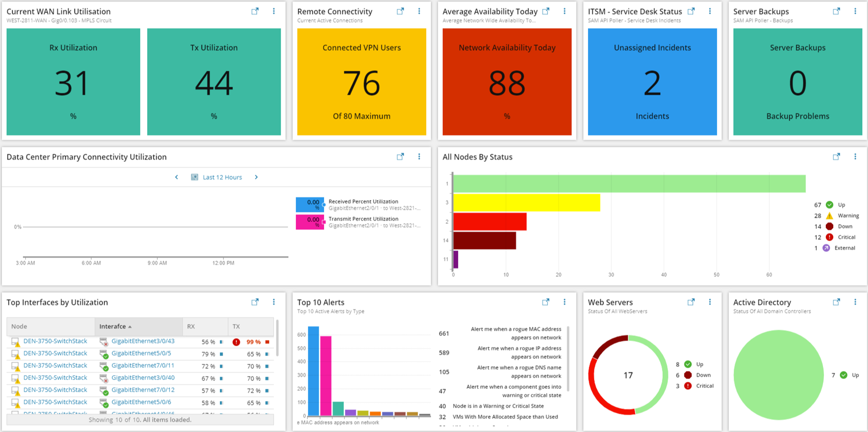Image resolution: width=868 pixels, height=432 pixels.
Task: Open Data Center Primary Connectivity options menu
Action: [x=419, y=156]
